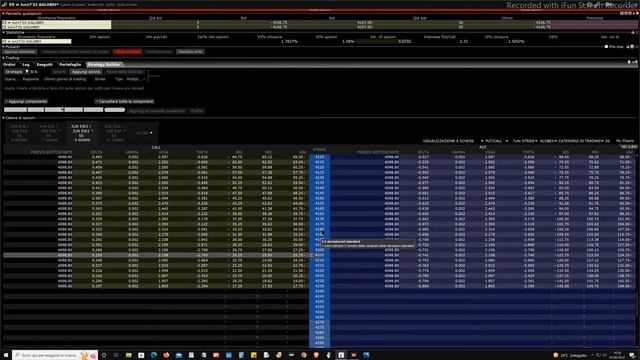Image resolution: width=640 pixels, height=360 pixels.
Task: Switch to the Ordini tab
Action: (x=9, y=64)
